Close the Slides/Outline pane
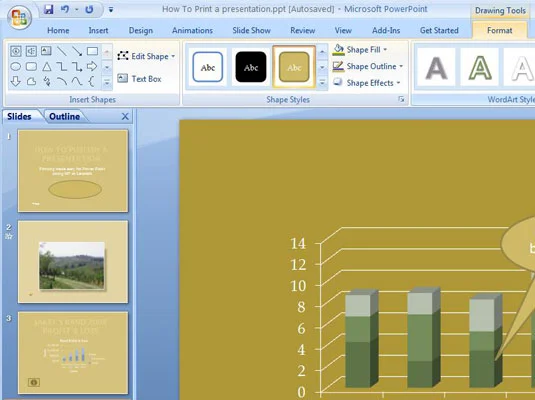This screenshot has height=400, width=535. click(x=125, y=116)
